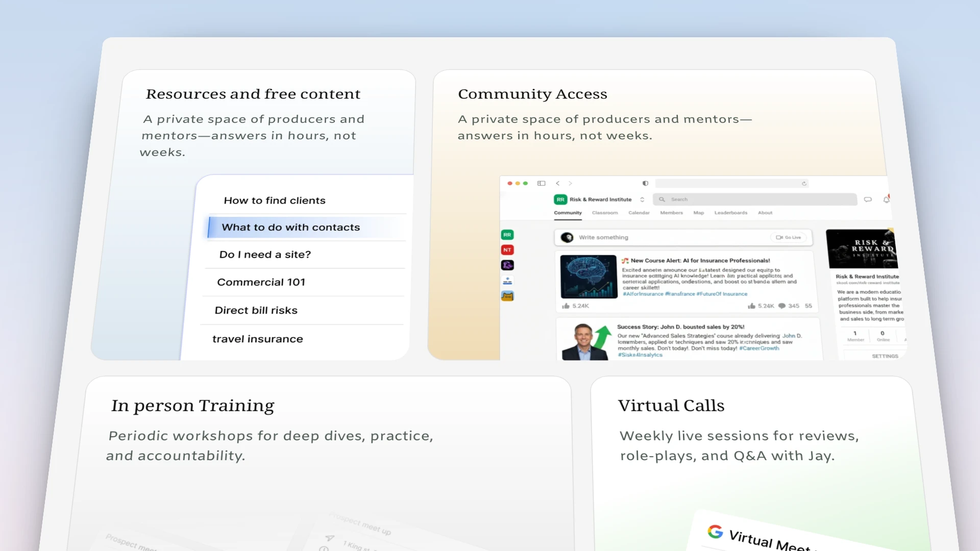Image resolution: width=980 pixels, height=551 pixels.
Task: Click the Community Access heading
Action: [x=532, y=94]
